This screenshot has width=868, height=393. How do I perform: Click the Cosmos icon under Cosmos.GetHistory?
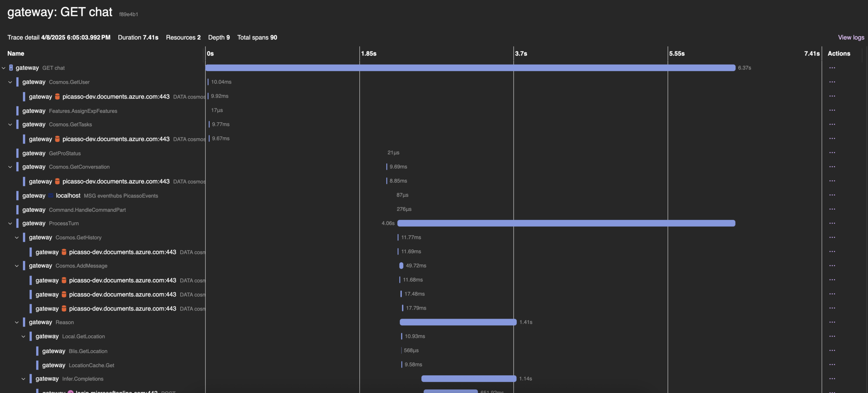coord(64,252)
